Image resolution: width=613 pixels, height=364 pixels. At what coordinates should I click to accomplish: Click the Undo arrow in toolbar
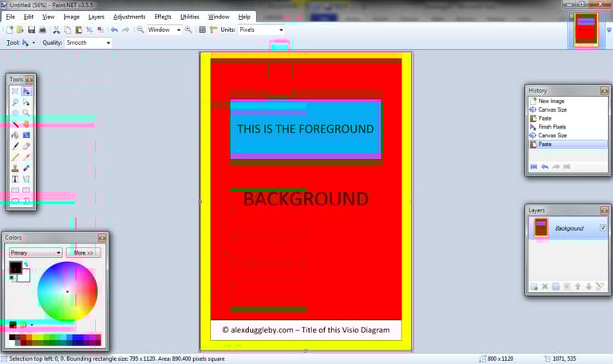point(114,30)
